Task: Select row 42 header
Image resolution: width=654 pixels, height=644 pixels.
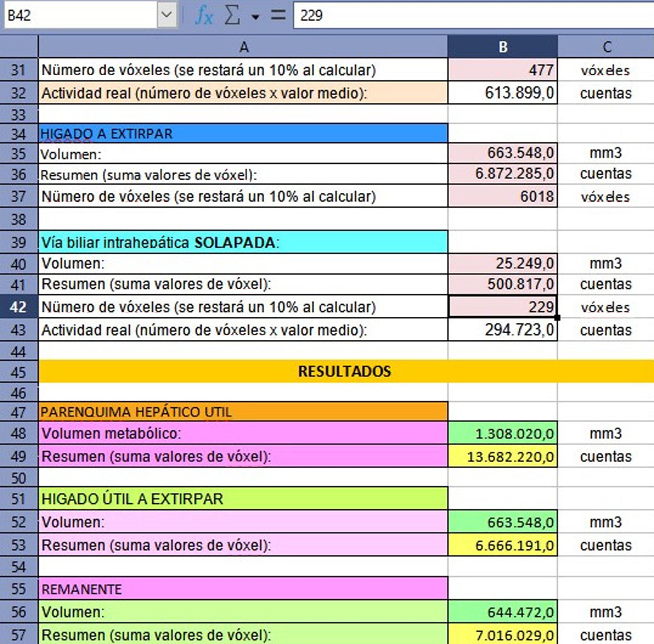Action: point(19,307)
